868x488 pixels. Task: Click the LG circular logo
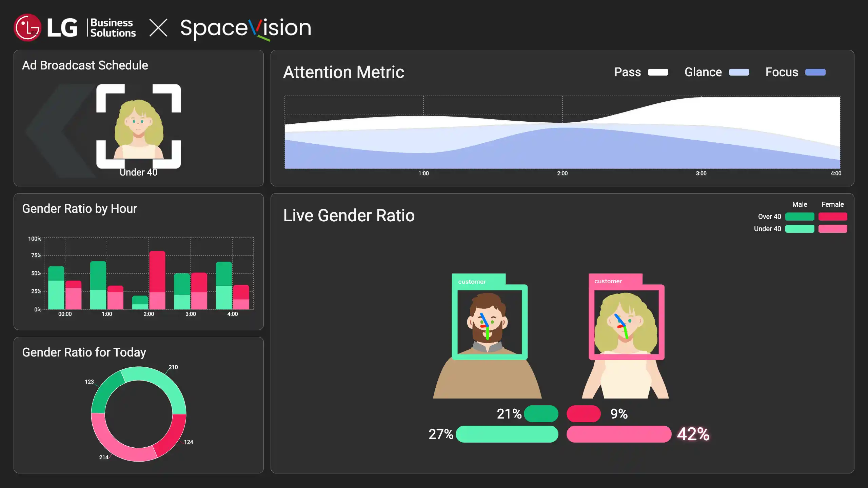(27, 27)
